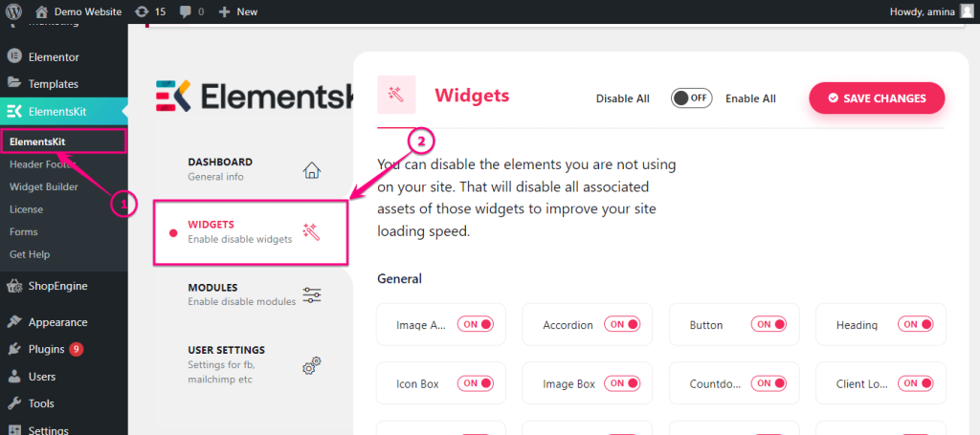The image size is (980, 435).
Task: Click the User Settings gears icon
Action: 311,366
